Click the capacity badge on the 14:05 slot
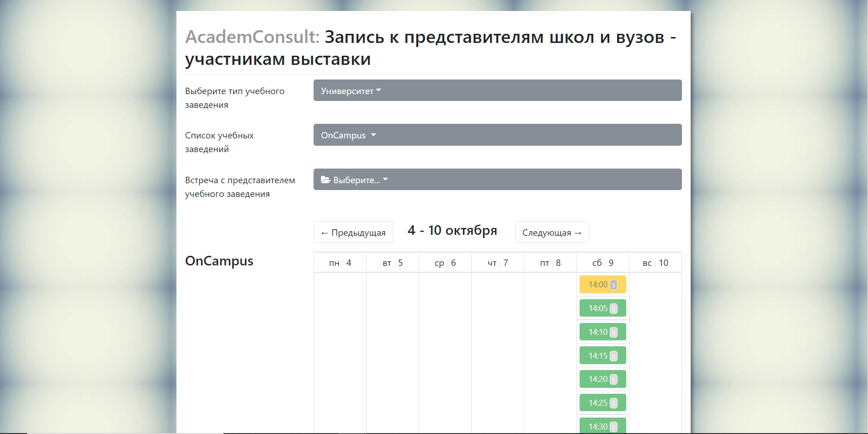Image resolution: width=868 pixels, height=434 pixels. (615, 308)
